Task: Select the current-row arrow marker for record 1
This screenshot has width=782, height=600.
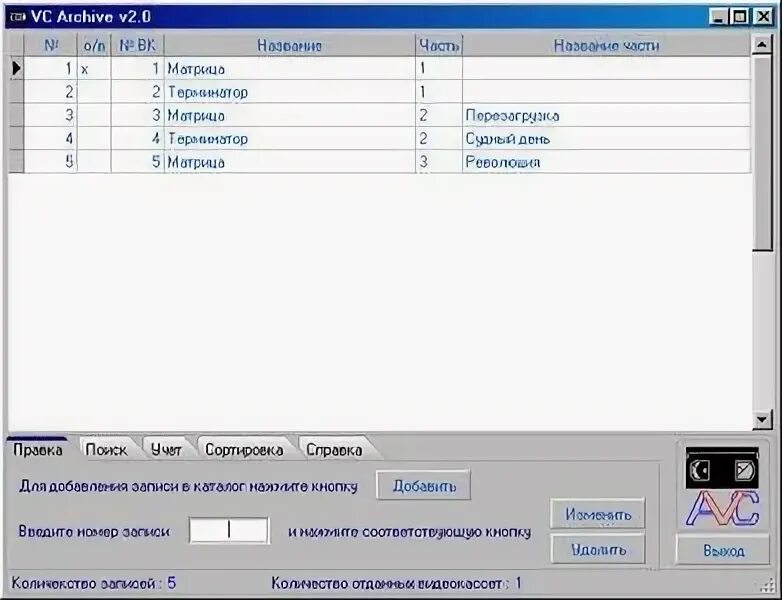Action: [x=16, y=68]
